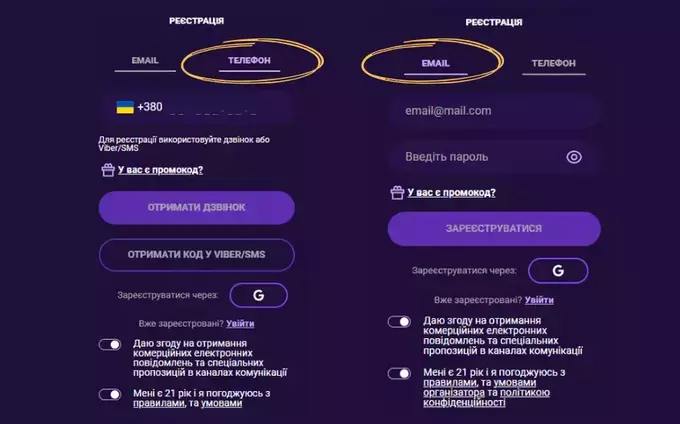Toggle commercial messages consent in right form
680x424 pixels.
399,322
